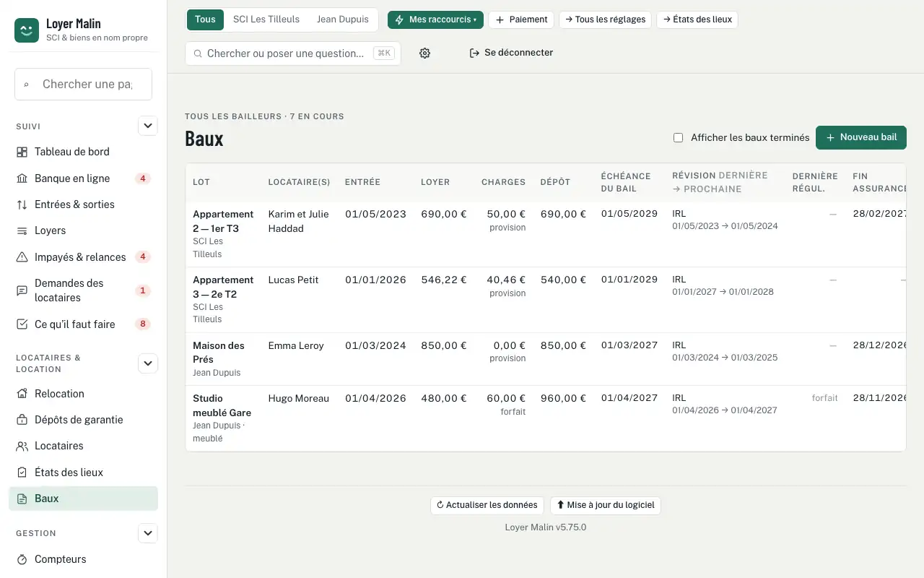The height and width of the screenshot is (578, 924).
Task: Click the Relocation house icon
Action: pyautogui.click(x=22, y=394)
